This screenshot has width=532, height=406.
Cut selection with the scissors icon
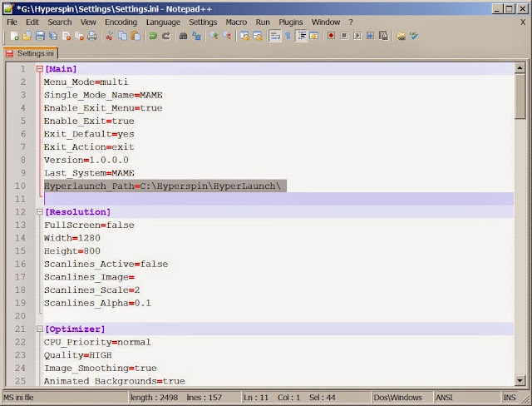click(109, 36)
